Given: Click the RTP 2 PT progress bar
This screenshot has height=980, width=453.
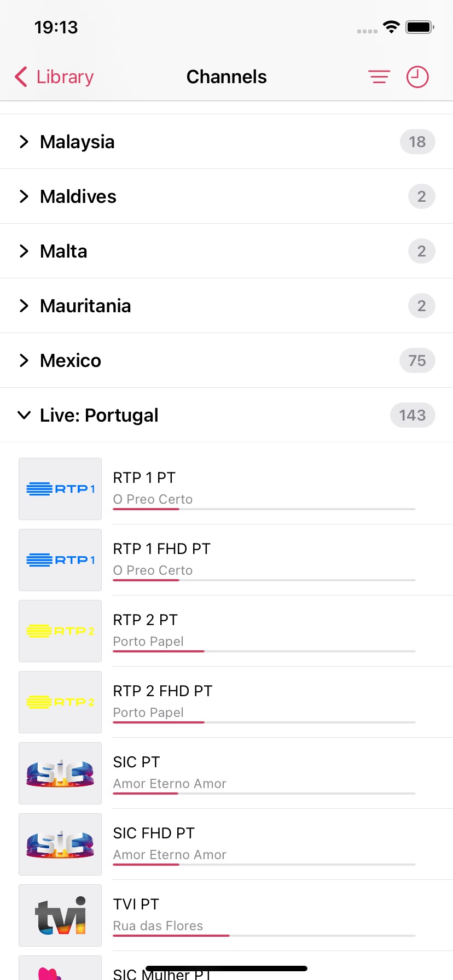Looking at the screenshot, I should point(264,651).
